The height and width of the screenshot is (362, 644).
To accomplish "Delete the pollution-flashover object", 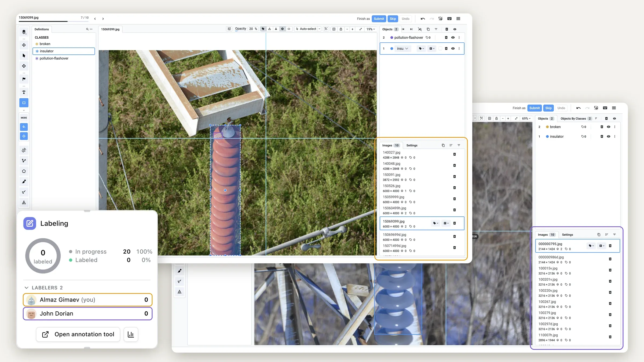I will point(446,38).
